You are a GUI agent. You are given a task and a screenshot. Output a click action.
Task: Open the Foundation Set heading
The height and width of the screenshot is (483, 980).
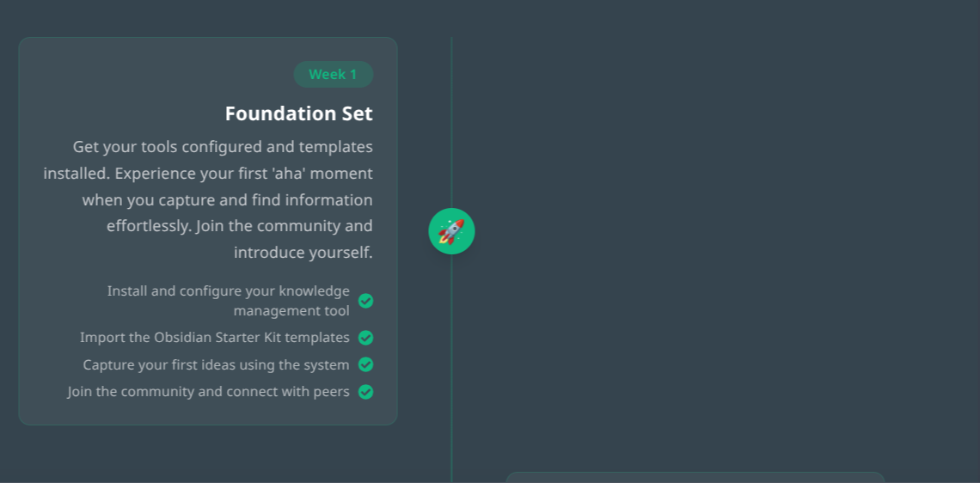[x=298, y=113]
